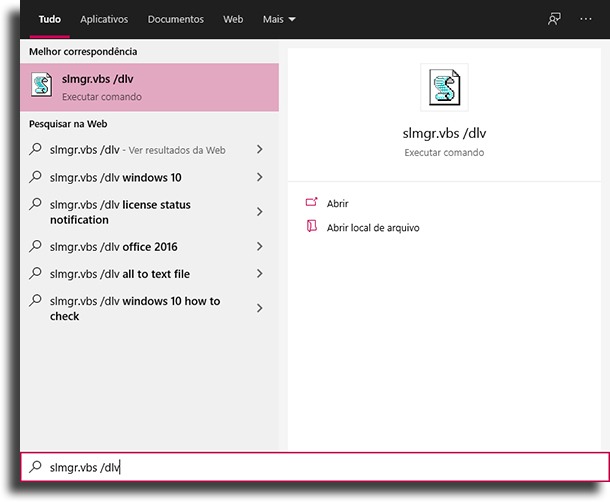610x502 pixels.
Task: Focus the search box with slmgr.vbs /dlv
Action: pos(315,467)
